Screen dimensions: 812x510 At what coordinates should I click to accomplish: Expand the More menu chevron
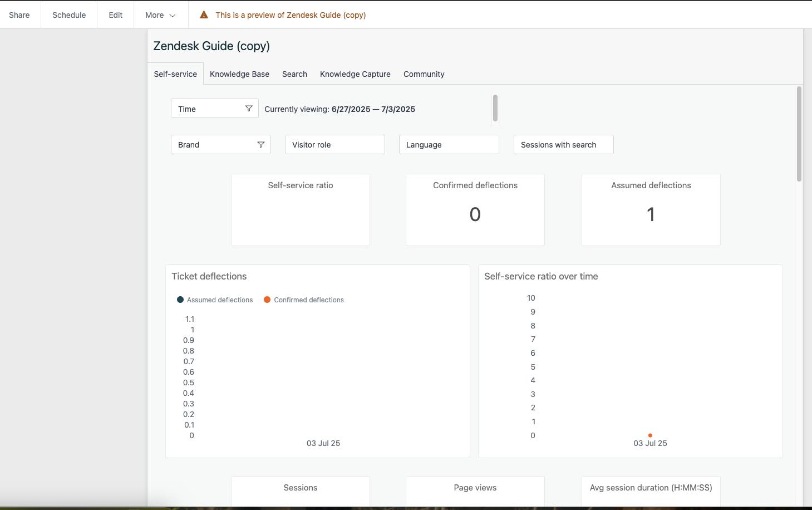pyautogui.click(x=173, y=16)
